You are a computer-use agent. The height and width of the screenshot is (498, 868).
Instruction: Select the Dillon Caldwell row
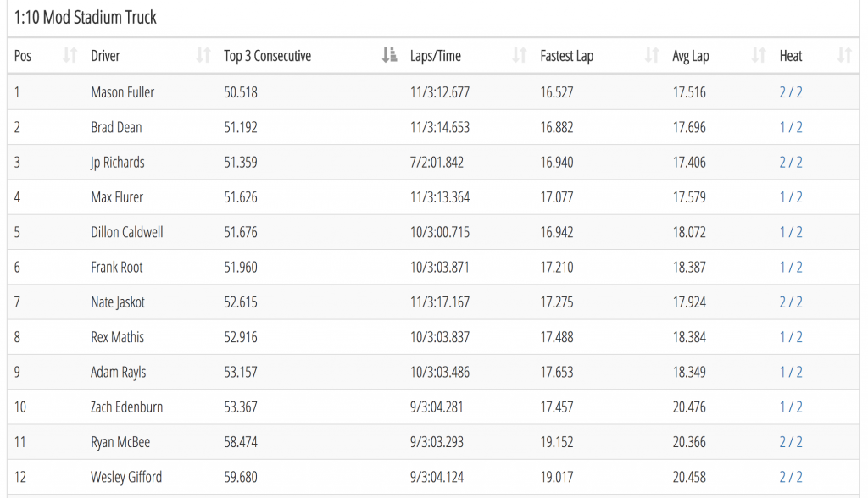tap(433, 232)
